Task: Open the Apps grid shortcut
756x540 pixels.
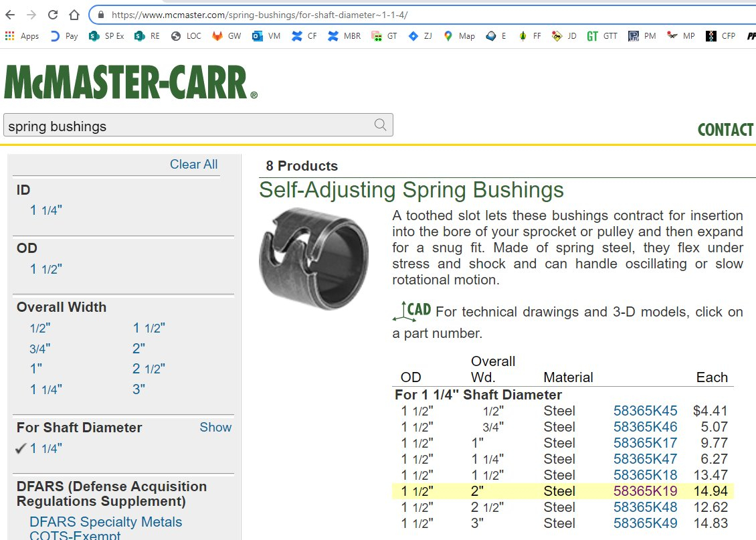Action: (22, 36)
